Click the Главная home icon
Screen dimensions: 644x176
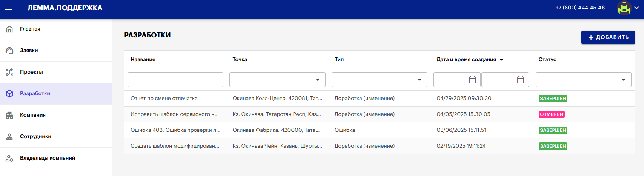pos(9,29)
